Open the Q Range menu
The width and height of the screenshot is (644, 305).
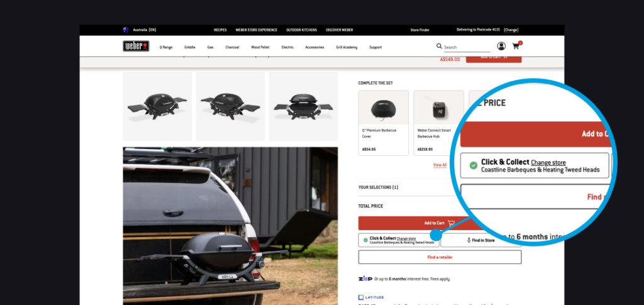pos(166,47)
